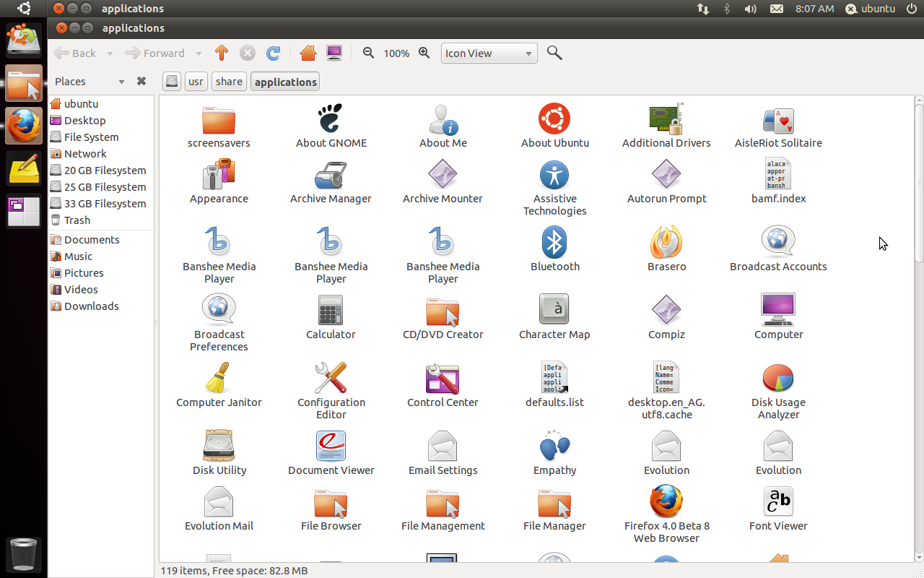Go to Home folder via toolbar icon
This screenshot has width=924, height=578.
pyautogui.click(x=308, y=53)
